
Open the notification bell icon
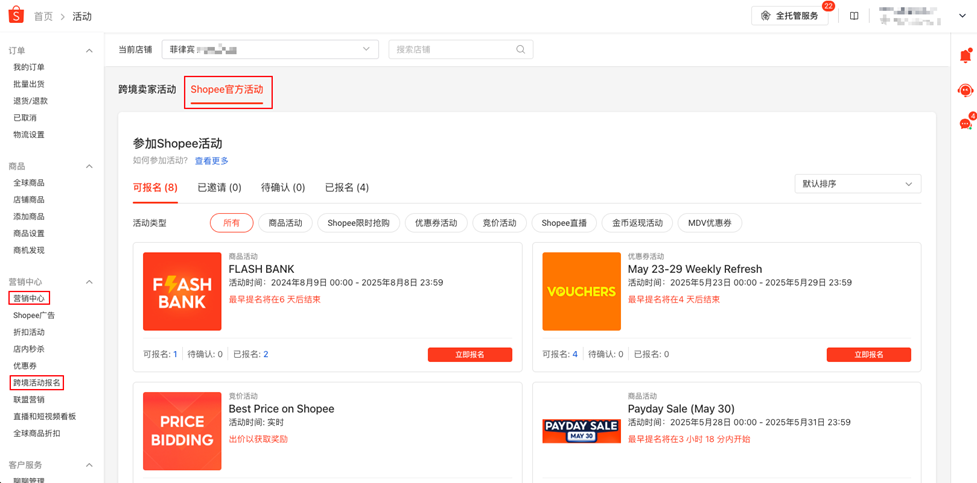click(x=965, y=56)
